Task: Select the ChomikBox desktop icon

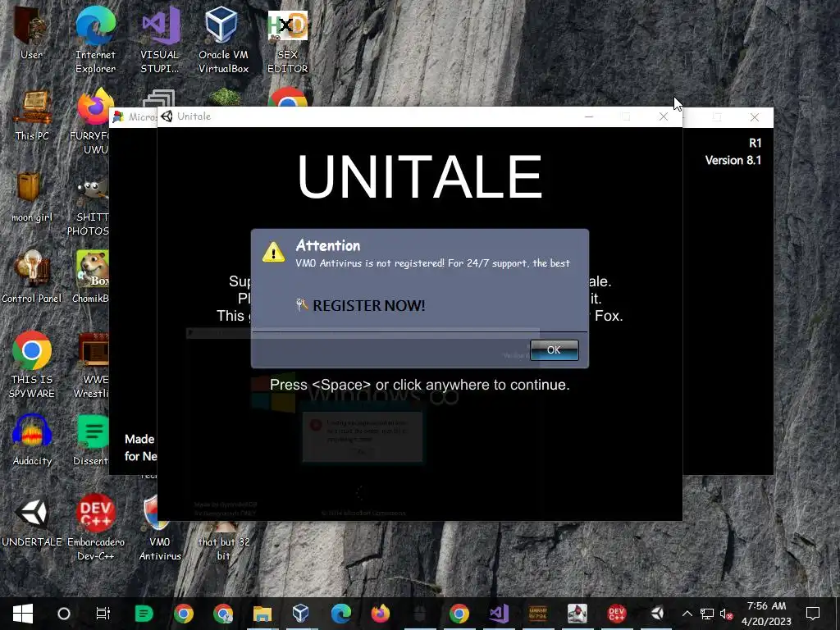Action: point(91,277)
